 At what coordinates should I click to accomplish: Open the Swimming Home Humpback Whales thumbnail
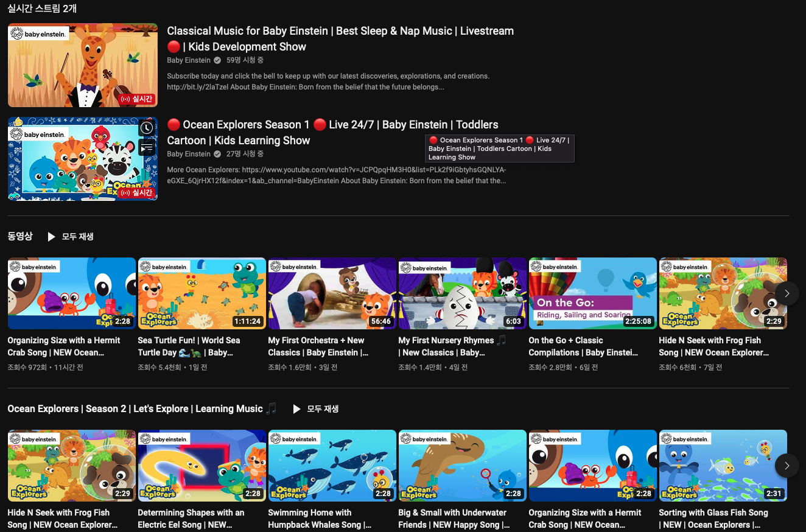332,466
